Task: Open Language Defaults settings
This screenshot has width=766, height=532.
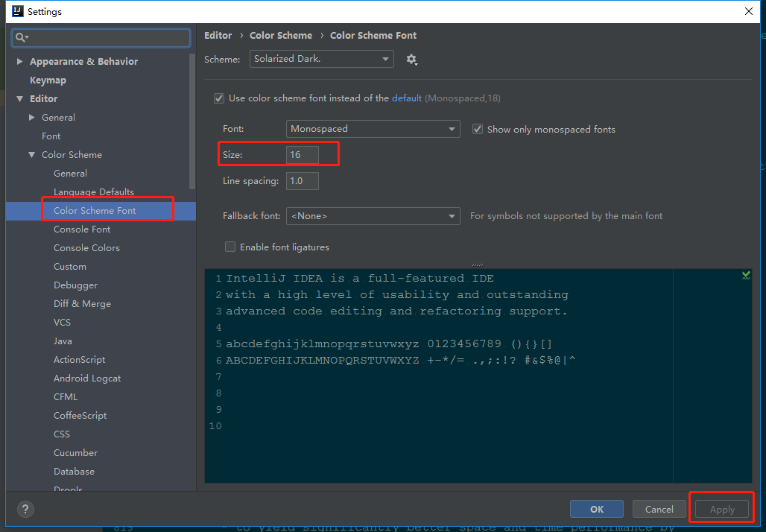Action: [x=94, y=192]
